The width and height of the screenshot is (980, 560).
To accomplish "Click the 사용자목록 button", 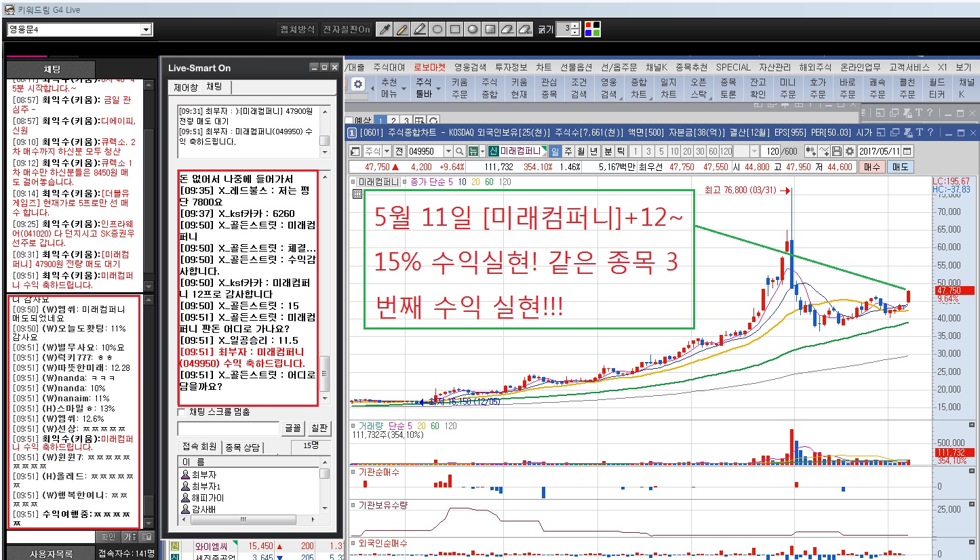I will [x=51, y=553].
